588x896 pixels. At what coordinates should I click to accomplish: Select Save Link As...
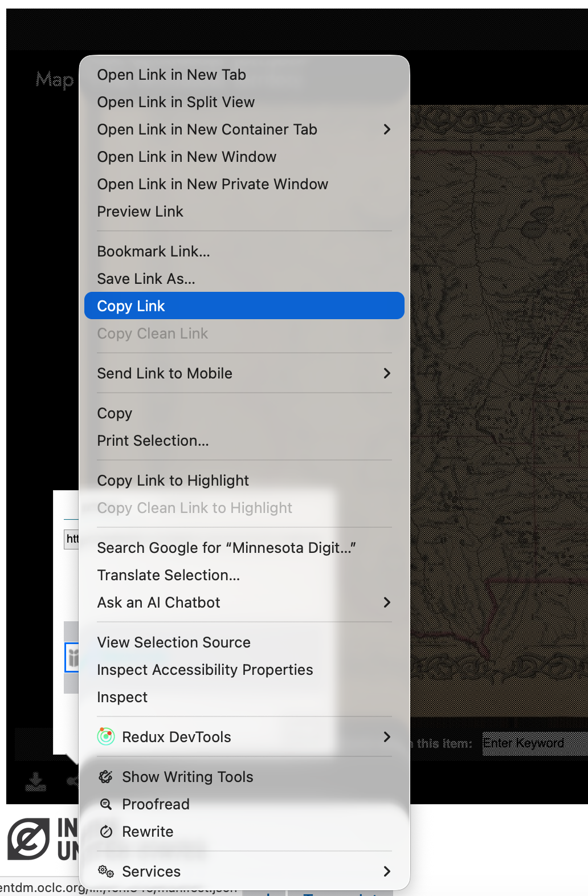[244, 279]
